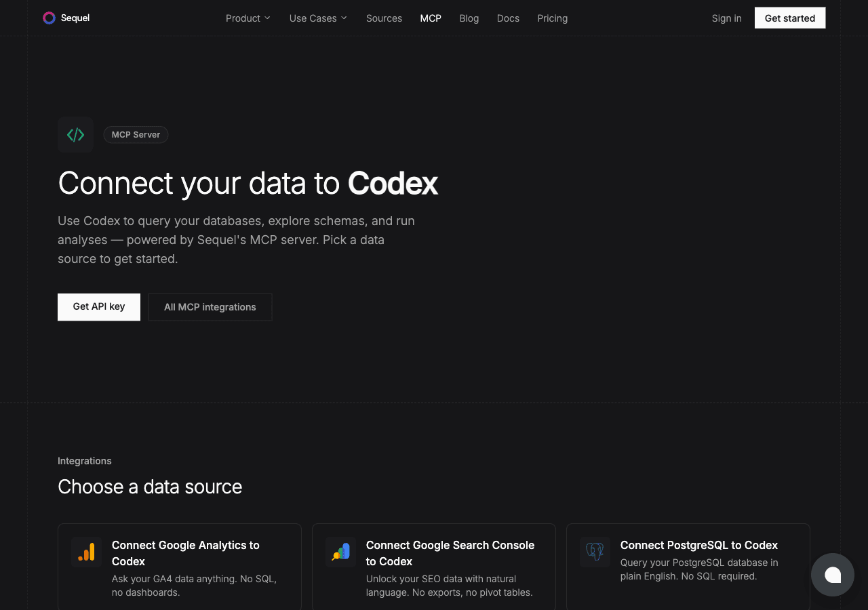868x610 pixels.
Task: Click the Get API key button
Action: click(99, 307)
